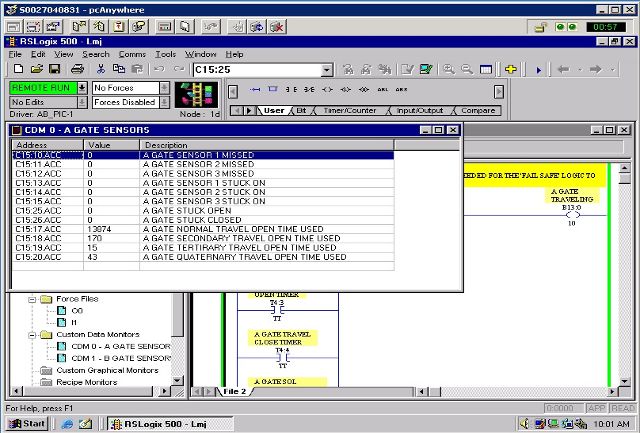640x433 pixels.
Task: Click the Print icon
Action: (77, 69)
